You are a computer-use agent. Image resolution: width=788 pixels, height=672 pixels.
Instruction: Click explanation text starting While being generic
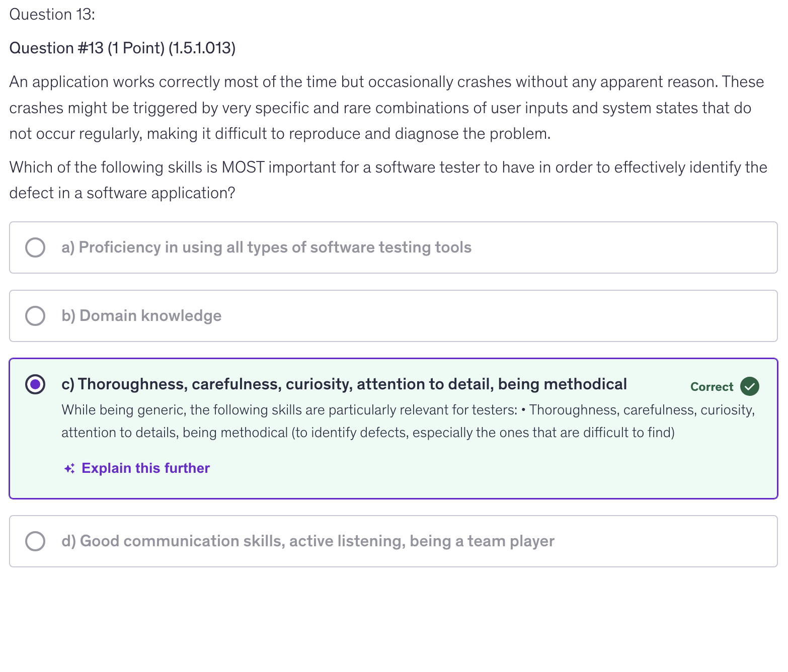point(289,410)
